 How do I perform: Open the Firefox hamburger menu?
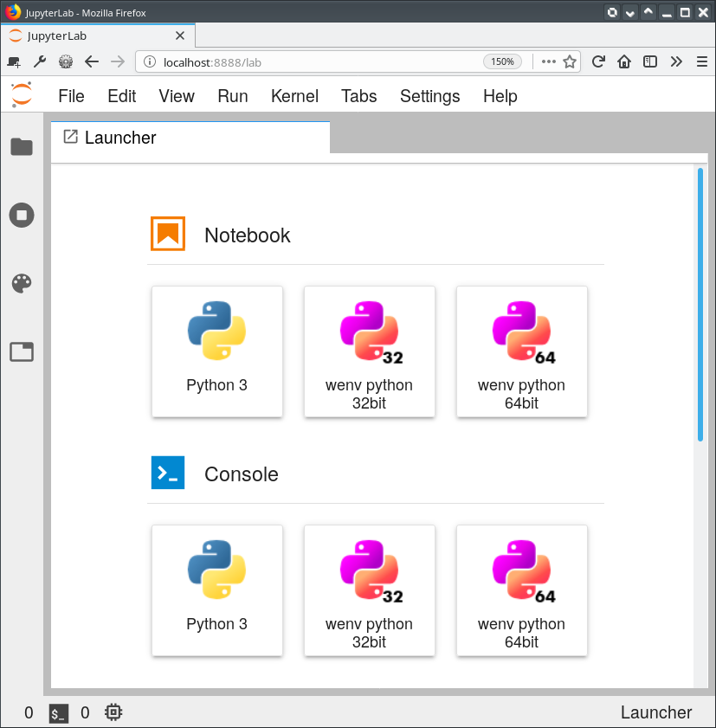click(x=702, y=62)
